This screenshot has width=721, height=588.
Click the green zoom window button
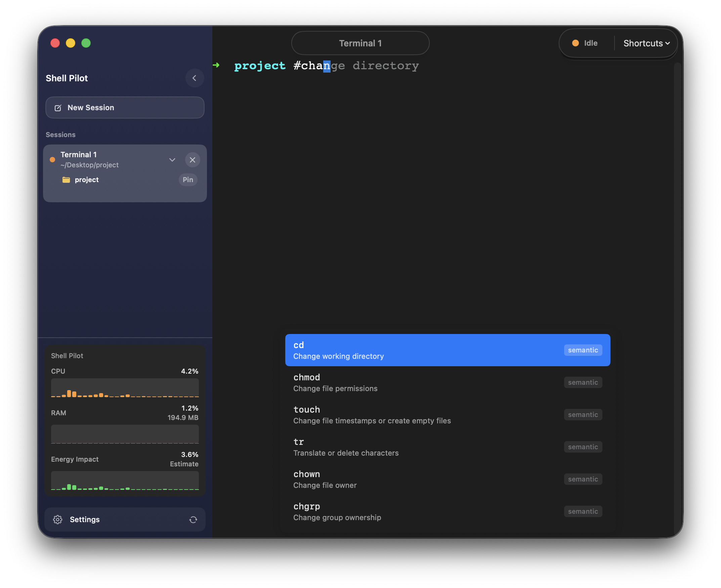point(86,43)
